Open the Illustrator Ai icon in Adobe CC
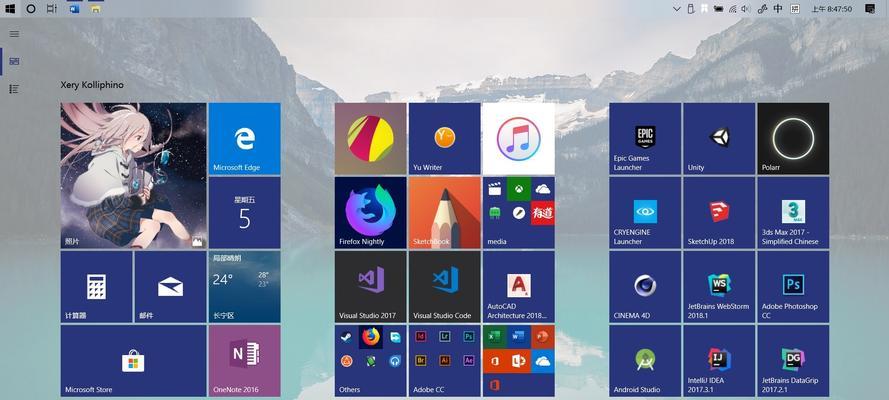Viewport: 889px width, 400px height. 444,360
